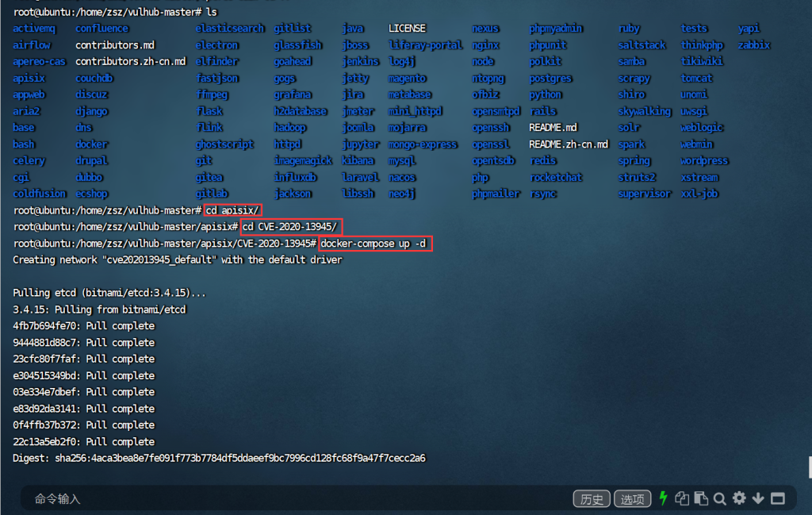
Task: Select the '3.4.15: Pulling from bitnami/etcd' line
Action: [x=99, y=309]
